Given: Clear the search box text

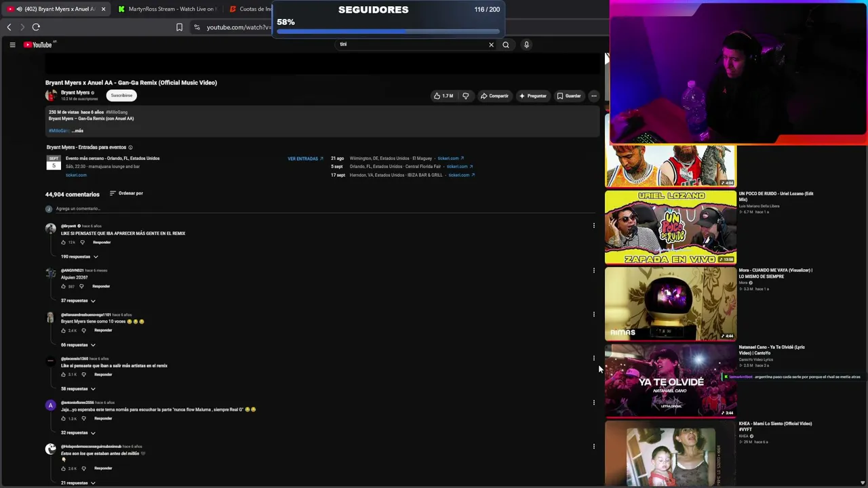Looking at the screenshot, I should [x=491, y=45].
